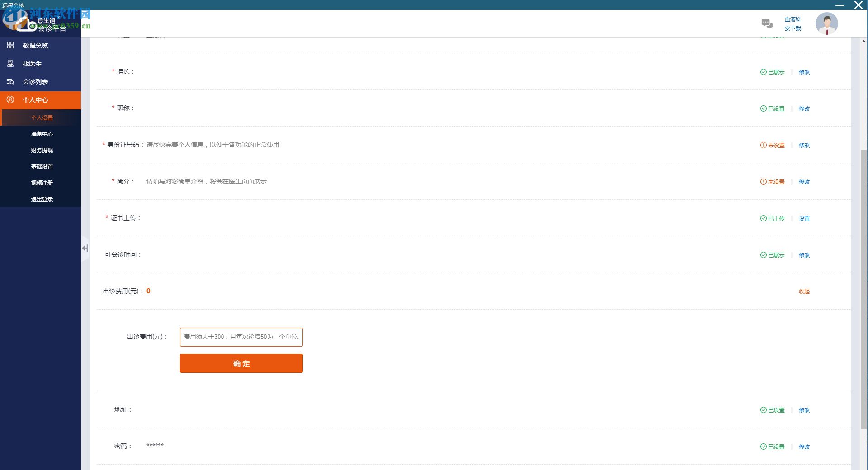Click the 找医生 doctor icon
This screenshot has width=868, height=470.
coord(10,64)
